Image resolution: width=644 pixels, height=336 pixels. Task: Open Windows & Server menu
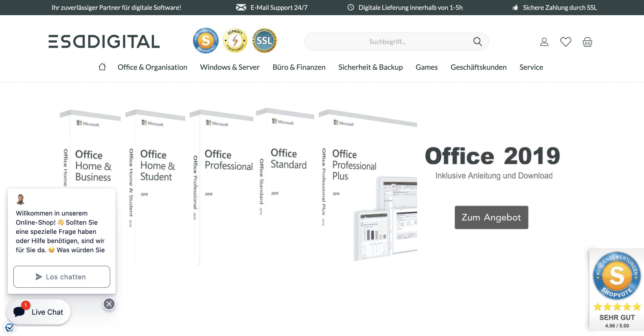(x=230, y=67)
